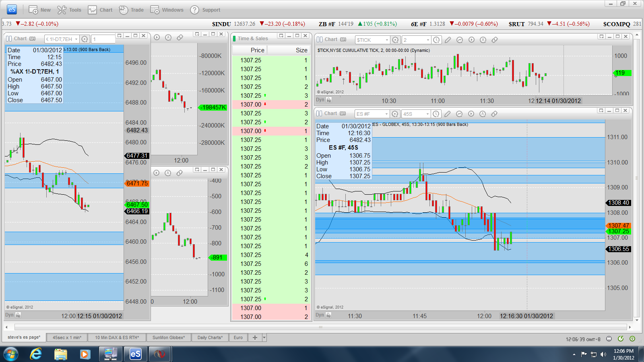The height and width of the screenshot is (362, 644).
Task: Open the pop-out menu on Time & Sales window
Action: 281,36
